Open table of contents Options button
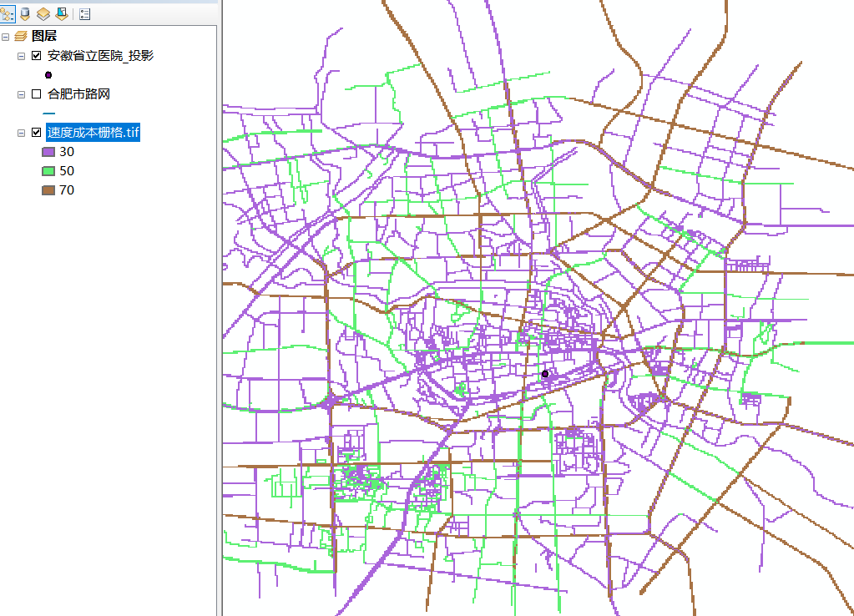The image size is (854, 616). (84, 14)
